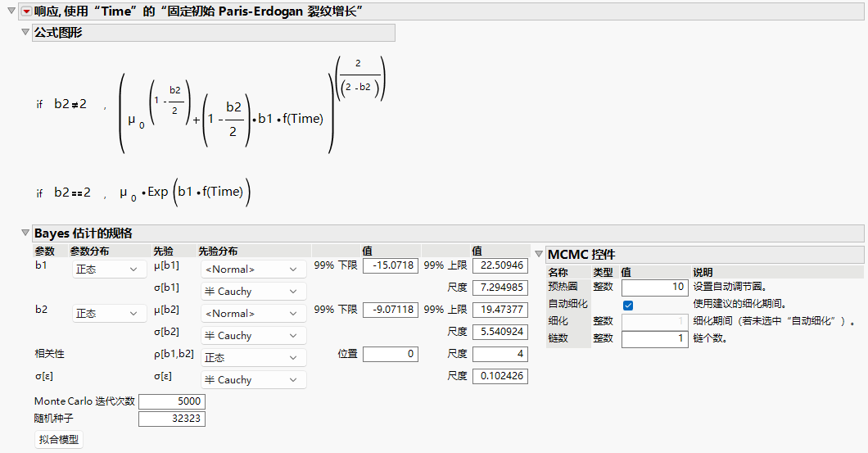Toggle the 自动细化 checkbox
868x453 pixels.
click(x=628, y=305)
